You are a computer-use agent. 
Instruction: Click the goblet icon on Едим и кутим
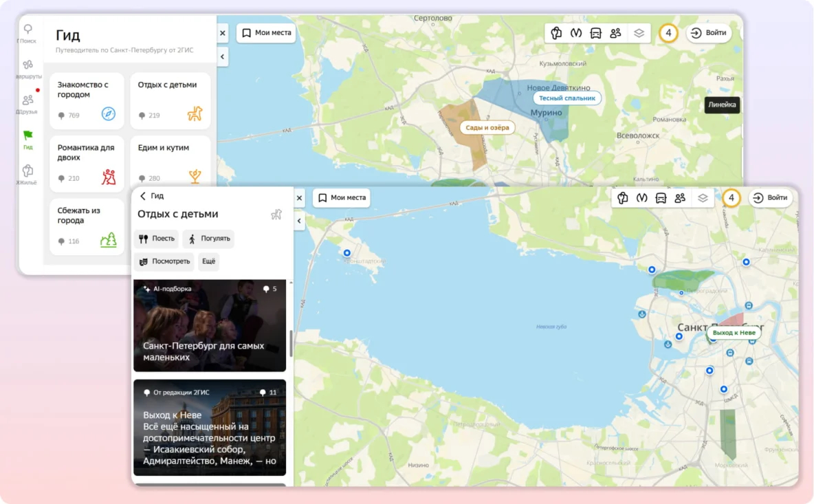click(x=195, y=177)
